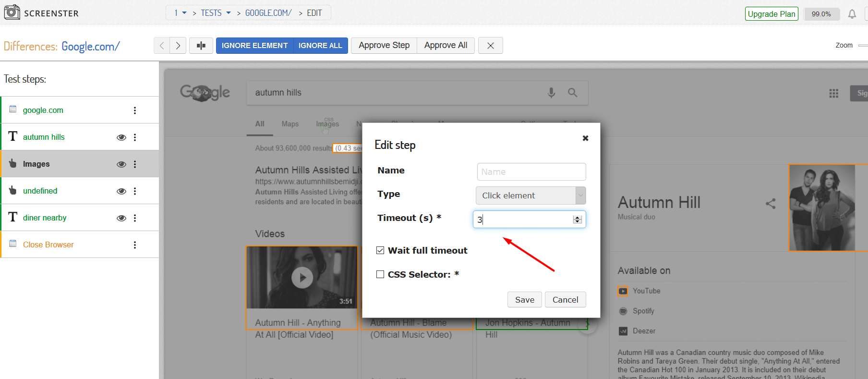This screenshot has height=379, width=868.
Task: Open the notifications bell
Action: pyautogui.click(x=852, y=14)
